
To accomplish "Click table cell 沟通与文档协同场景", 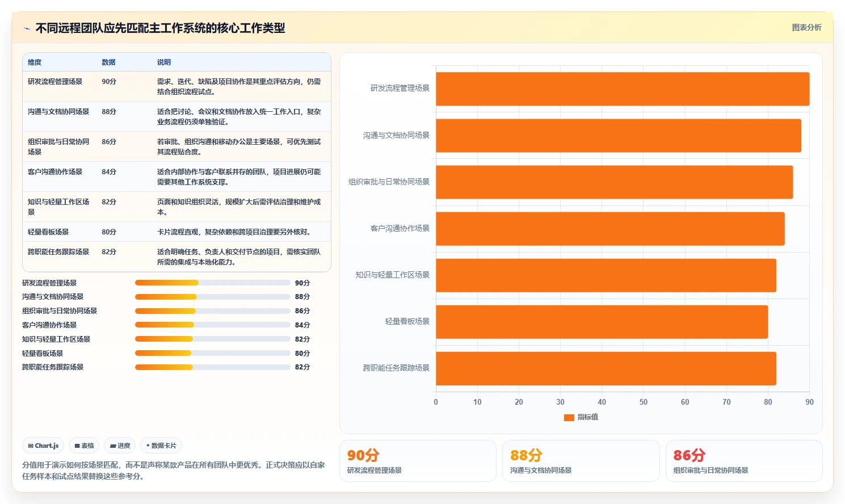I will [x=58, y=112].
